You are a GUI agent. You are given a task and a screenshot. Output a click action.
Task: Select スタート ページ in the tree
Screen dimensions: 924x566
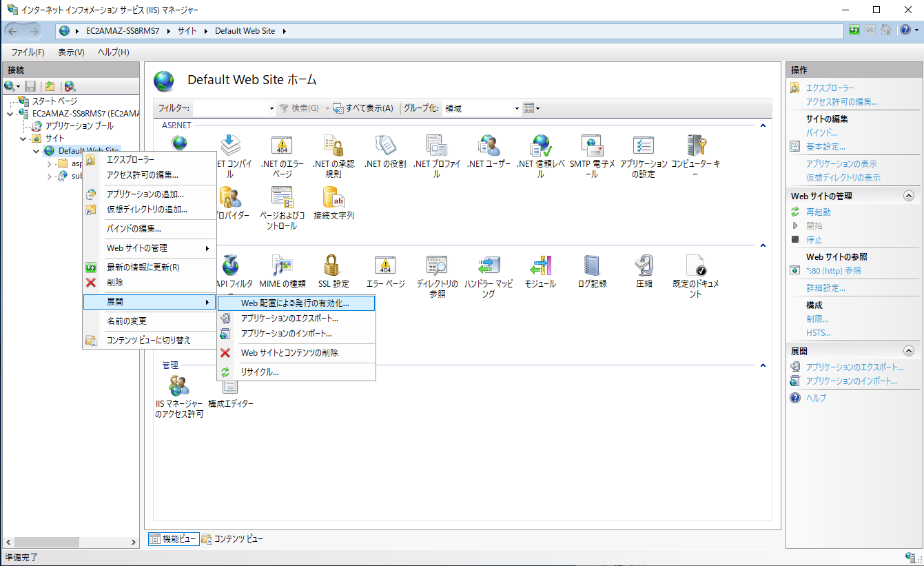pos(54,101)
